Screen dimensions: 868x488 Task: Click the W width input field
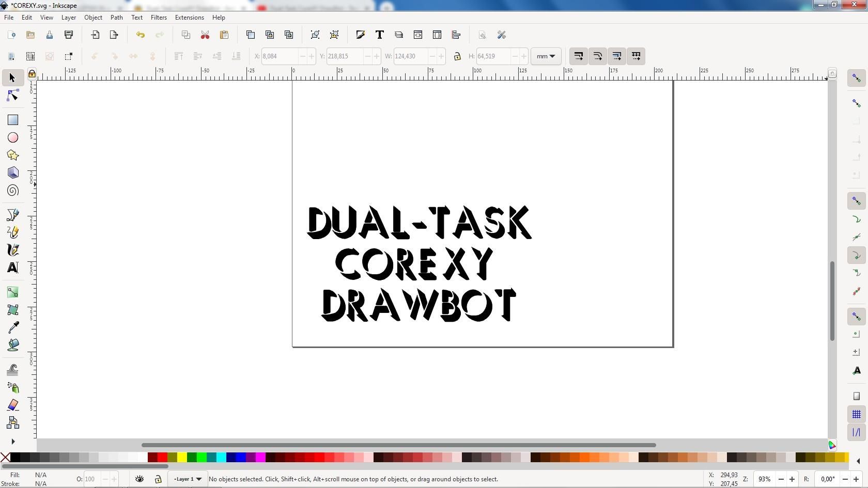(x=411, y=56)
